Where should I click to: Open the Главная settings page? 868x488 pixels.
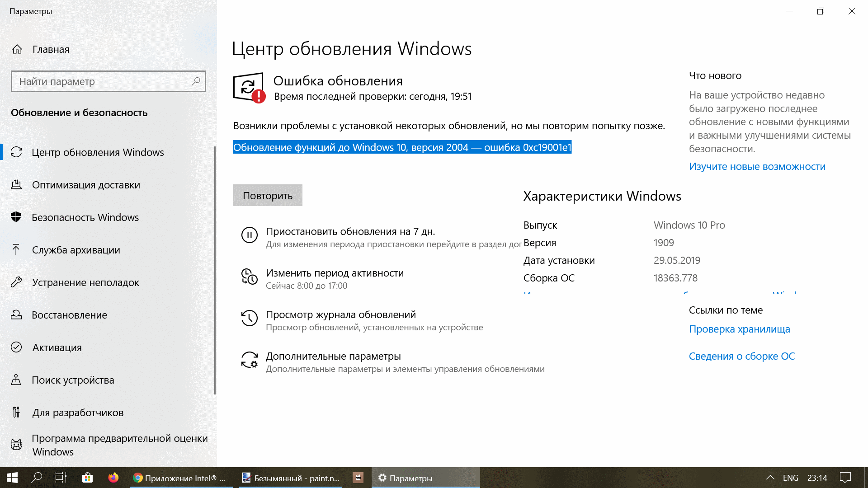tap(51, 49)
